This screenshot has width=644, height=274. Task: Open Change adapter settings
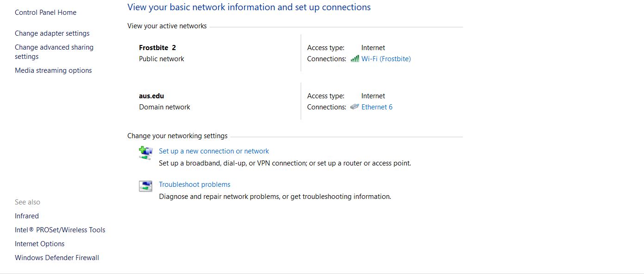tap(52, 33)
